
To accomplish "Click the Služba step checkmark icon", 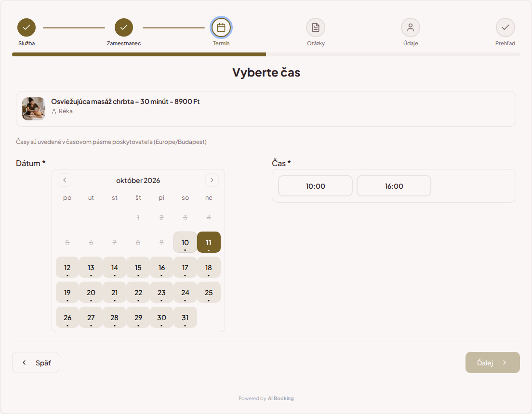I will click(27, 27).
